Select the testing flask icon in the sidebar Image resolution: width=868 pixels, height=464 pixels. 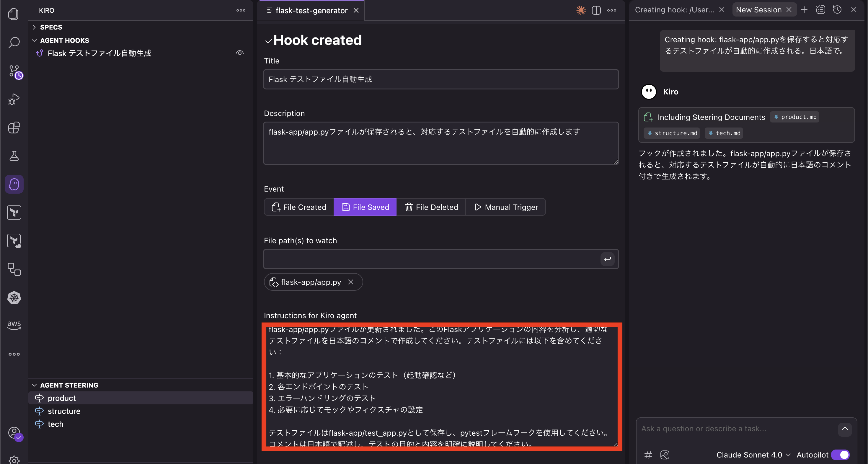coord(14,156)
